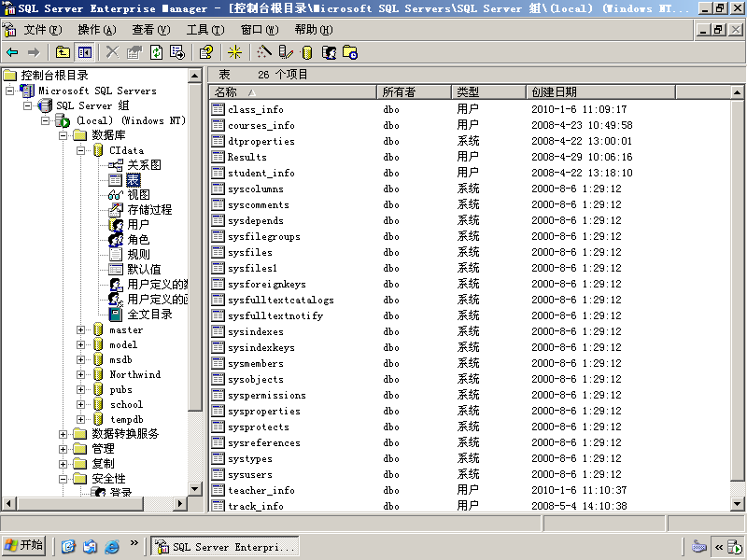Click the class_info table icon

pyautogui.click(x=218, y=109)
